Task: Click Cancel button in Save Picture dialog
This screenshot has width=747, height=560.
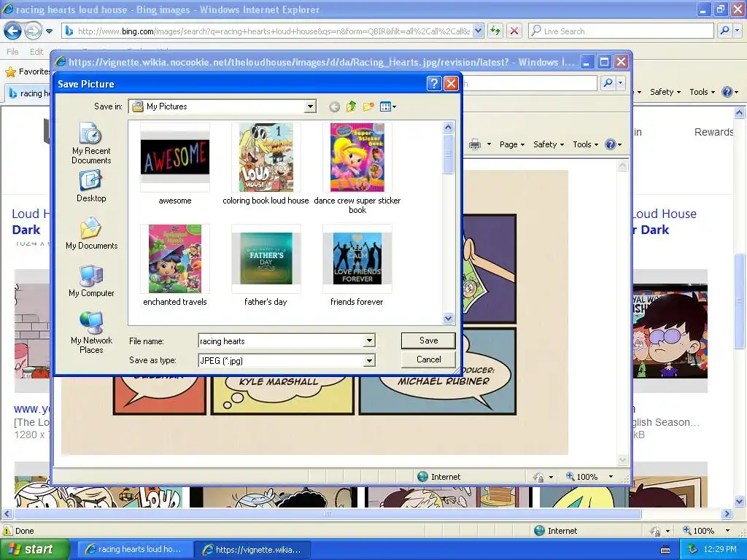Action: tap(428, 359)
